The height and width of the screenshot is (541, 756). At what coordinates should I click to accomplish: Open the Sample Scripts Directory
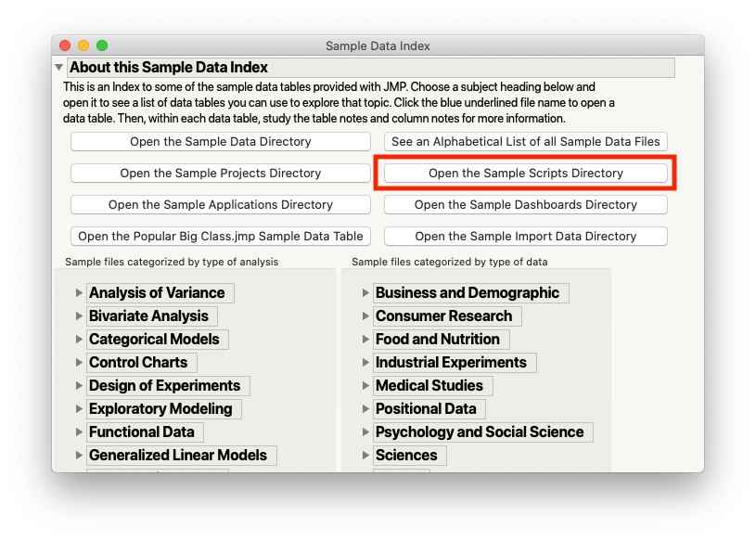pos(525,174)
